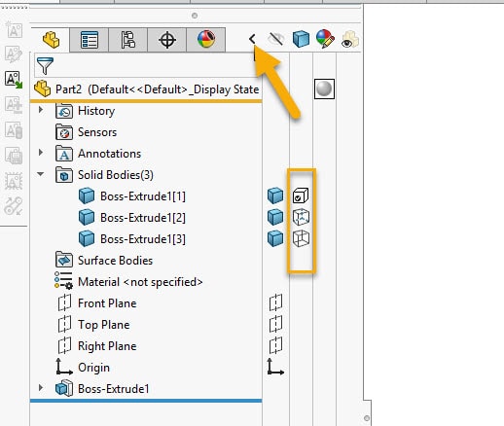The height and width of the screenshot is (426, 504).
Task: Switch to the ConfigurationManager tab
Action: [128, 40]
